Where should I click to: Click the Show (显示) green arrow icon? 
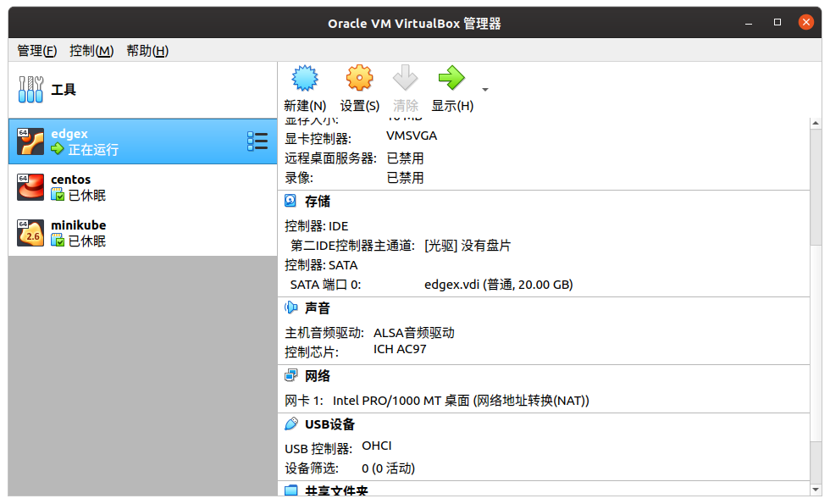pos(451,78)
